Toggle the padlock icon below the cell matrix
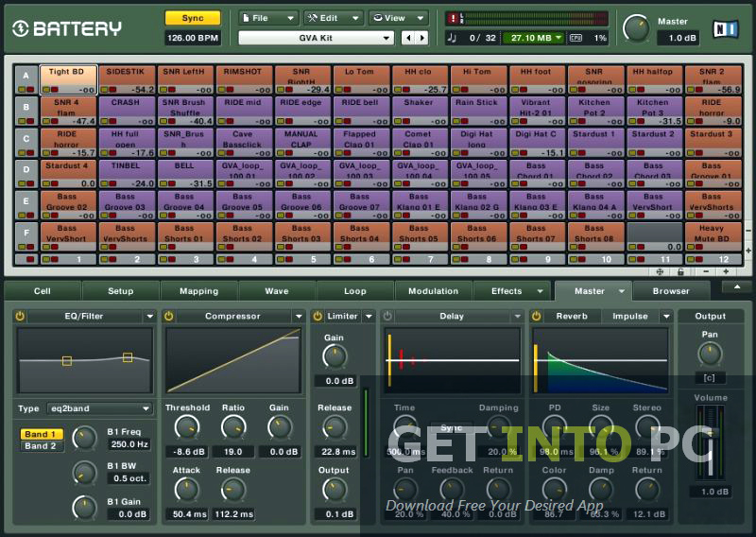 (x=680, y=271)
